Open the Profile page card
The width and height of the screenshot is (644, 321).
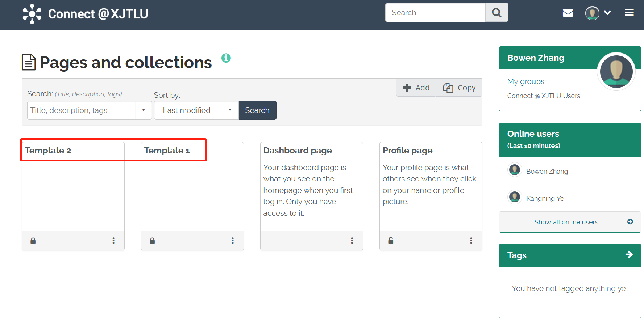(x=407, y=151)
